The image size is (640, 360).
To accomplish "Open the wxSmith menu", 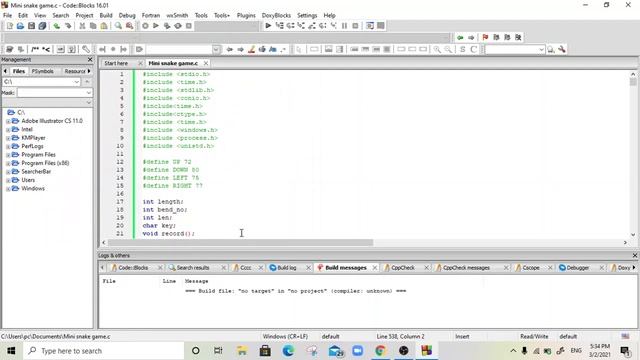I will (x=177, y=15).
